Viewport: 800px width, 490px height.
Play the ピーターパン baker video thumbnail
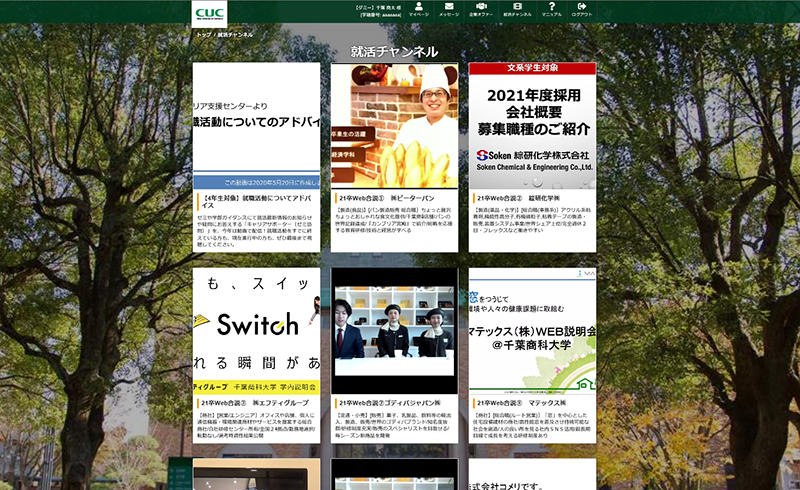point(394,125)
